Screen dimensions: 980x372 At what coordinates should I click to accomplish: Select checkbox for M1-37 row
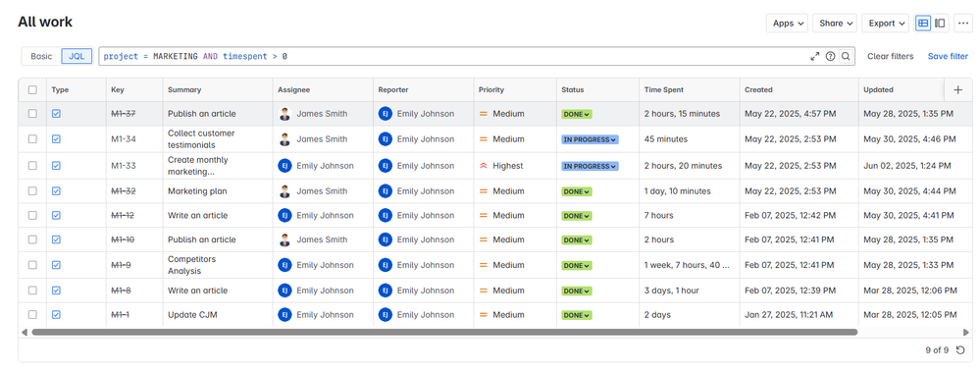32,114
